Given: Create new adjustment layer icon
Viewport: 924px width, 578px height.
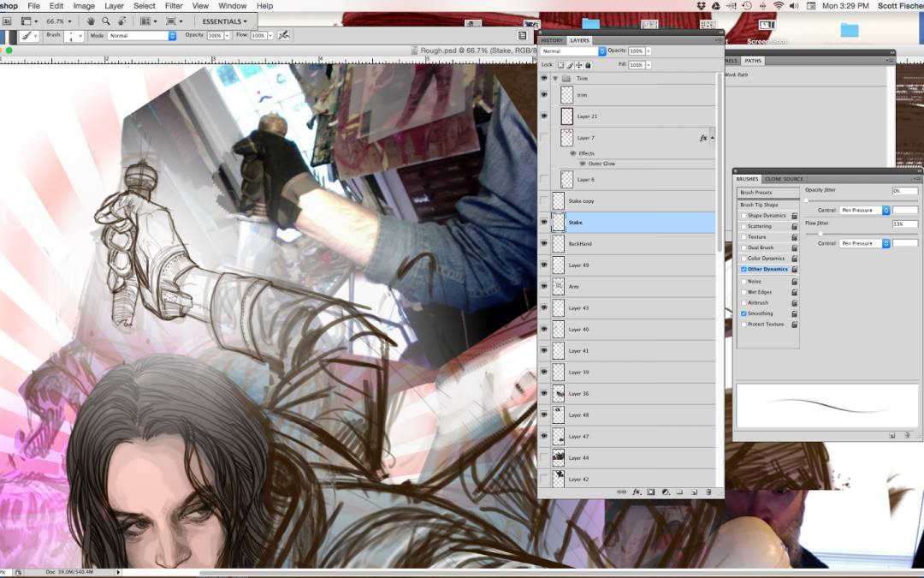Looking at the screenshot, I should (665, 492).
